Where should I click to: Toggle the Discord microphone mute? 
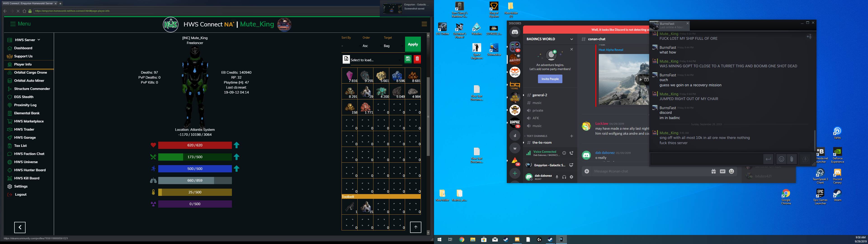click(x=557, y=177)
